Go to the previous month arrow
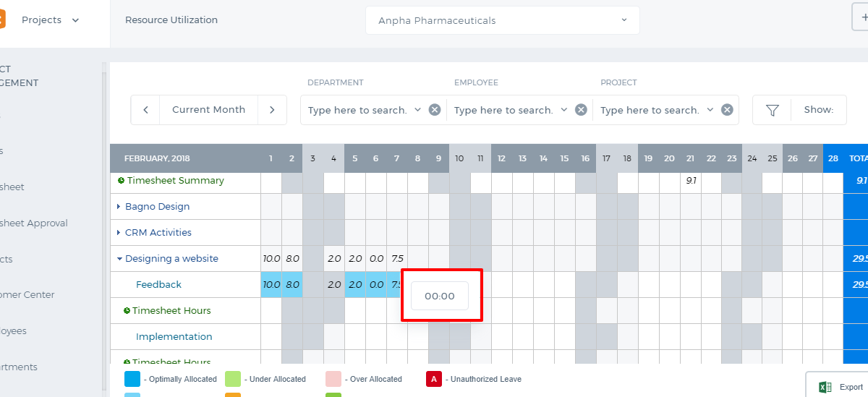Screen dimensions: 868x397 click(x=145, y=110)
